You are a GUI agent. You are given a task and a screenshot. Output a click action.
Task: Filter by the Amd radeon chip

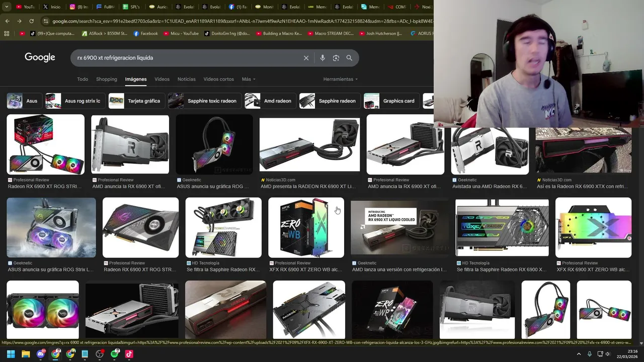270,101
